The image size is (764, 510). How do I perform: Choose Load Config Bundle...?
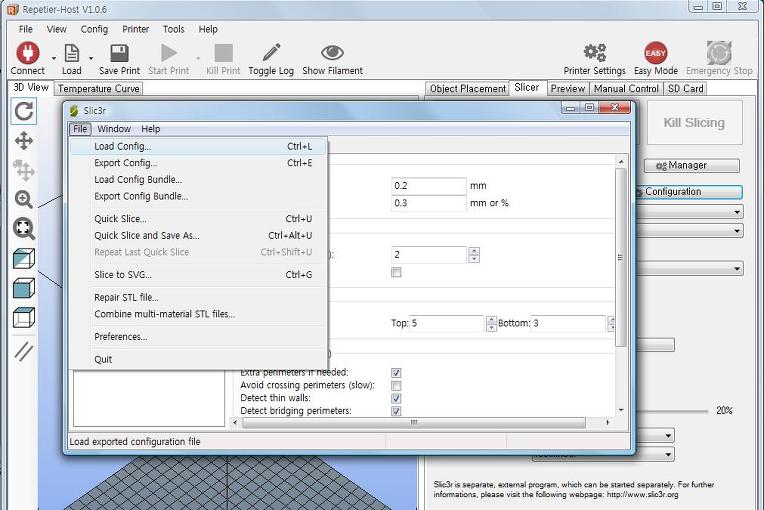(199, 179)
